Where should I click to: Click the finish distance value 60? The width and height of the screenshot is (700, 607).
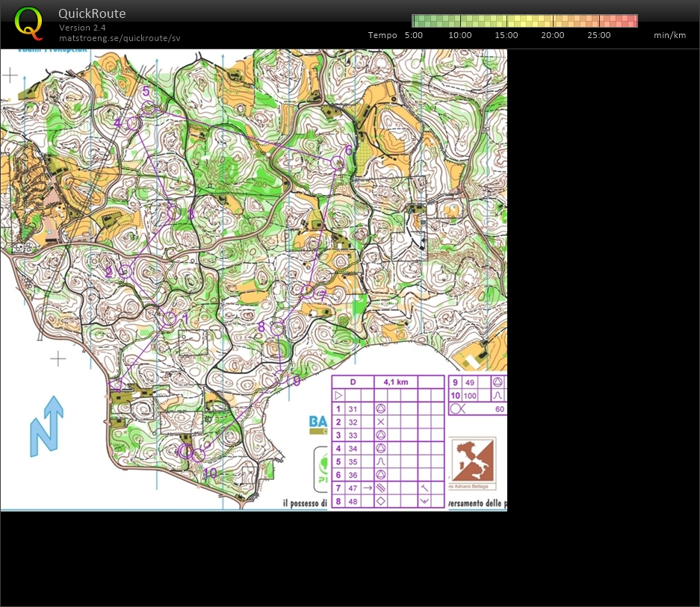click(x=500, y=409)
